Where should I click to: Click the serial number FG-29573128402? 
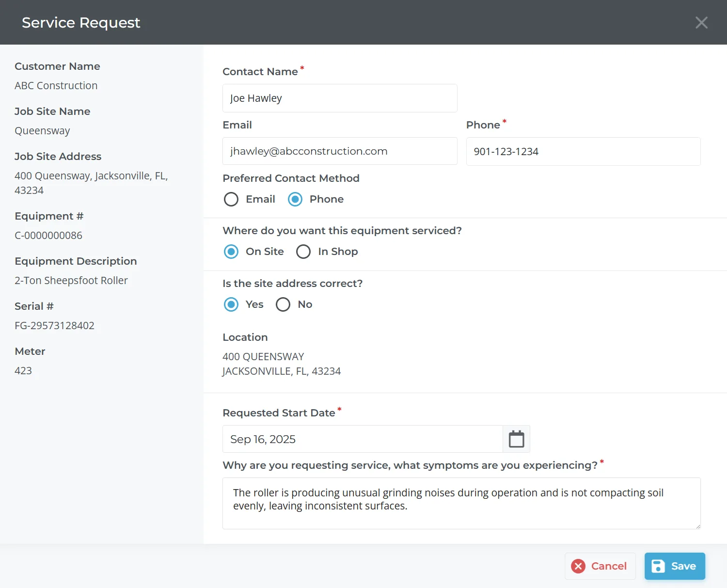pos(54,326)
